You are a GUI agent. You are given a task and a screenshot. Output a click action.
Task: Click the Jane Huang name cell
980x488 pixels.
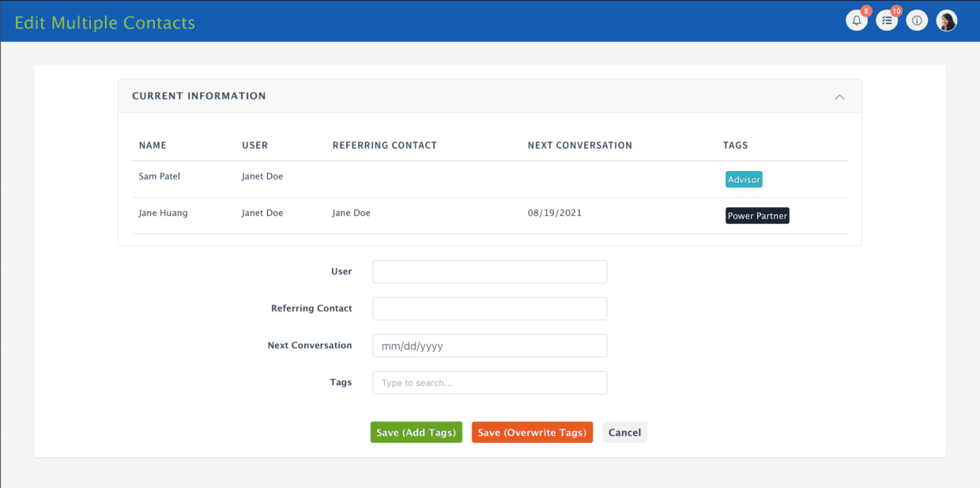(x=164, y=213)
